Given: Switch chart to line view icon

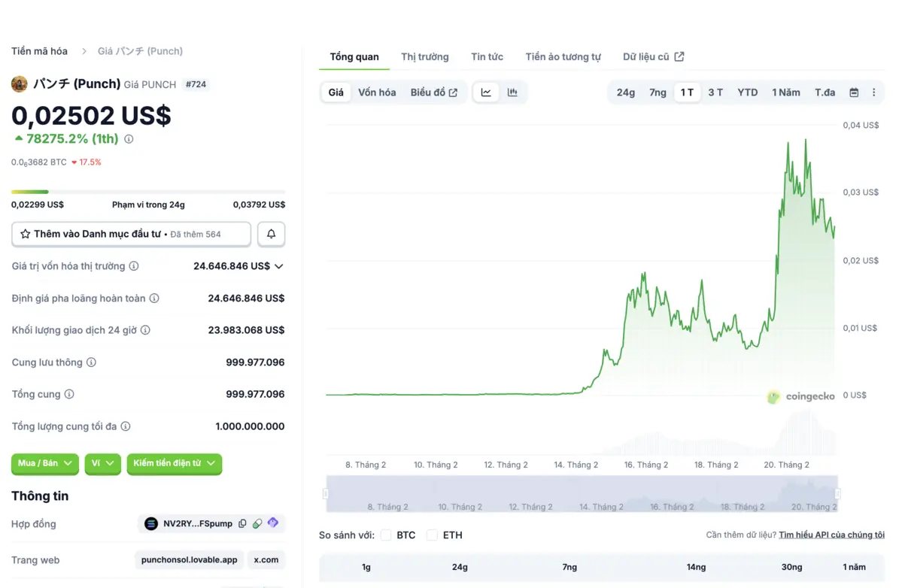Looking at the screenshot, I should [x=486, y=92].
